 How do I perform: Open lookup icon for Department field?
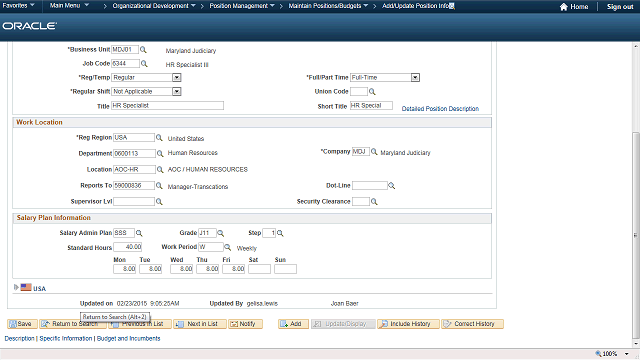[160, 153]
